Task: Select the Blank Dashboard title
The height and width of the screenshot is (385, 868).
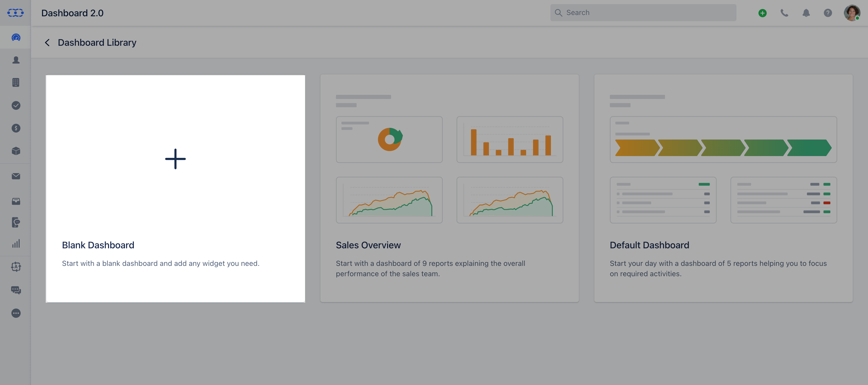Action: click(98, 245)
